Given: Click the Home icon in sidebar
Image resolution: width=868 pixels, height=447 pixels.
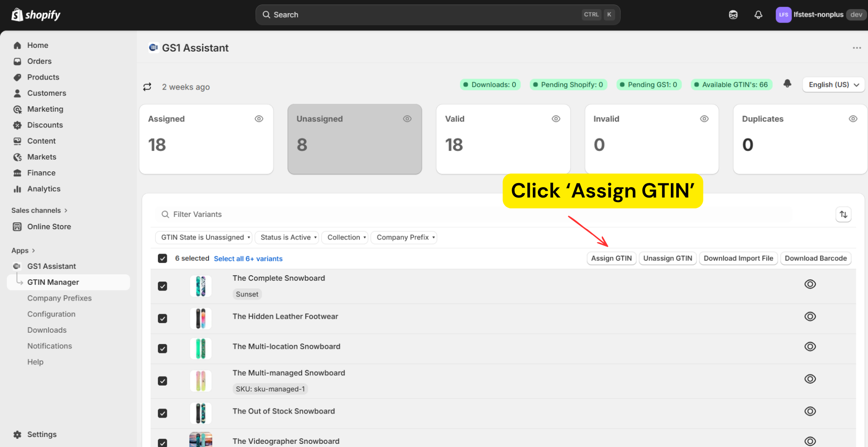Looking at the screenshot, I should pos(17,45).
